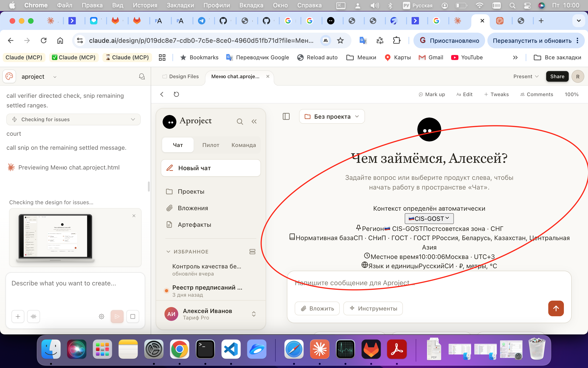Open the Tweaks panel

tap(496, 95)
